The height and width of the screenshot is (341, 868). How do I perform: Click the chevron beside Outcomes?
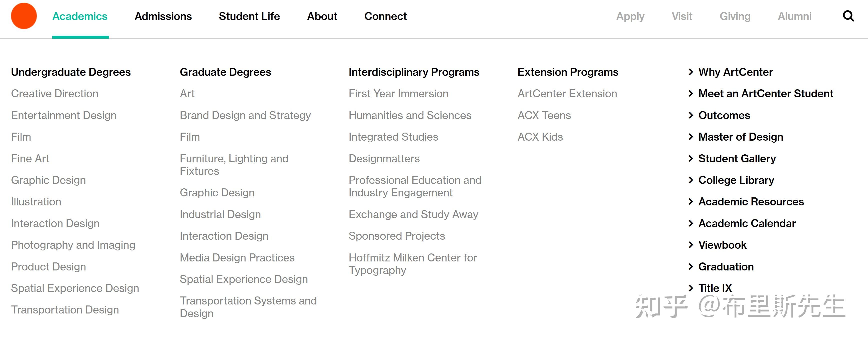tap(691, 115)
